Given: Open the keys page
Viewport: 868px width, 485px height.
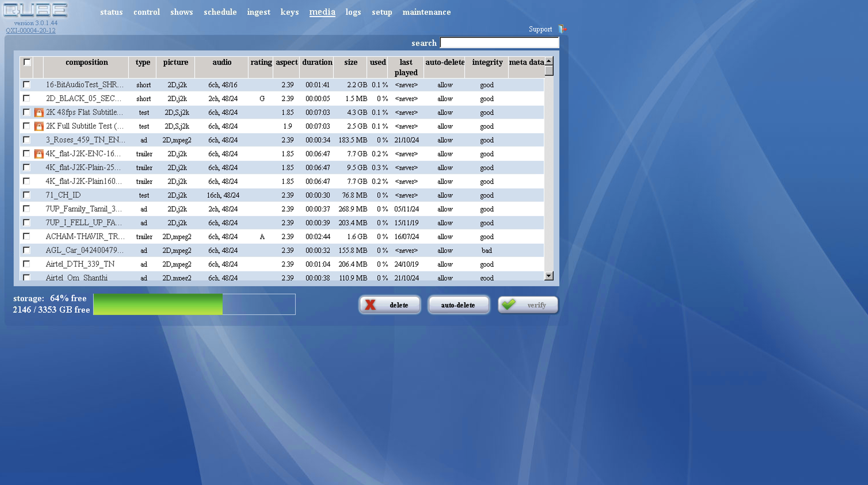Looking at the screenshot, I should 290,12.
